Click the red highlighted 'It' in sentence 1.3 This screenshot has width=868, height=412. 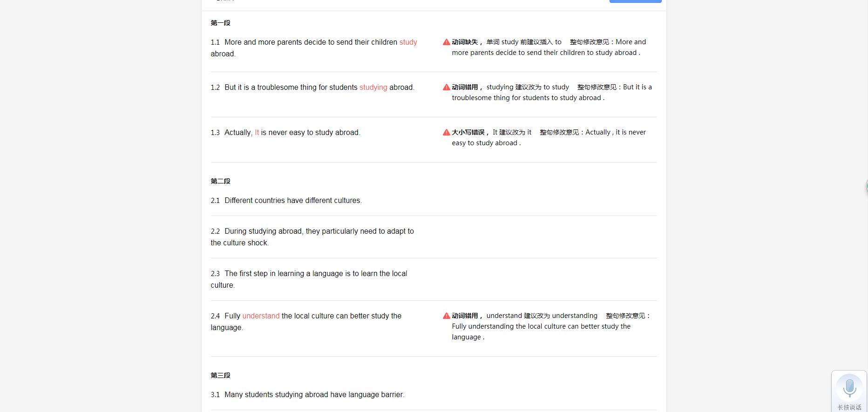click(257, 132)
